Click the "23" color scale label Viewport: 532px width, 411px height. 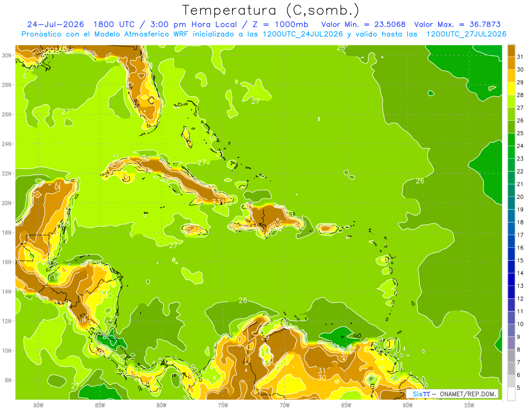(520, 159)
